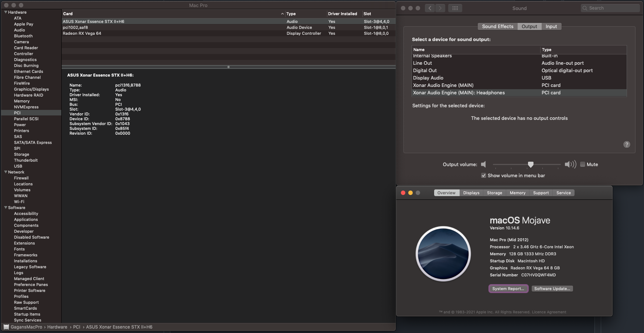
Task: Collapse the Software tree section
Action: (x=6, y=208)
